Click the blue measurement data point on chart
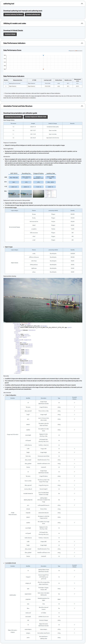Viewport: 86px width, 644px height. [x=43, y=55]
